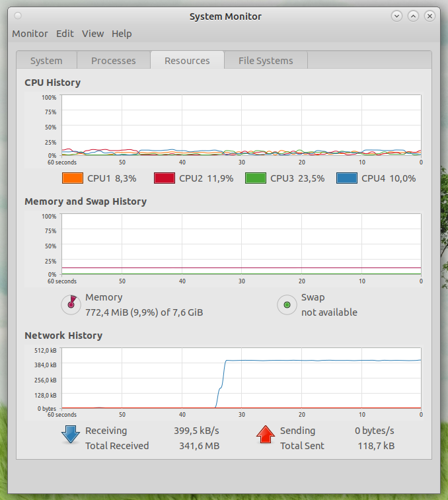The width and height of the screenshot is (448, 500).
Task: Click the 'Memory and Swap History' heading
Action: (x=85, y=201)
